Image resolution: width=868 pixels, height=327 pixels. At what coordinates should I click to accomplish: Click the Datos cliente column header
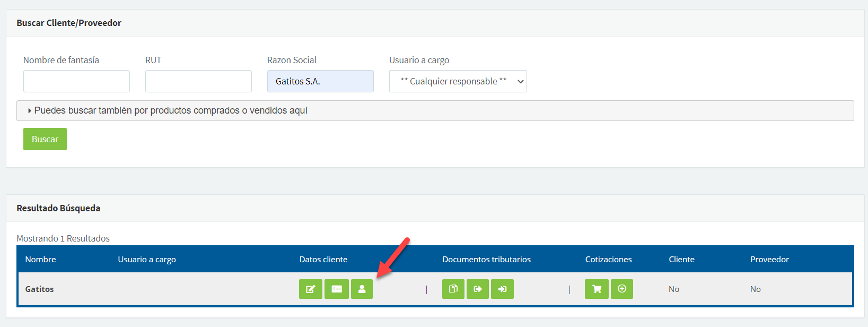pyautogui.click(x=323, y=259)
